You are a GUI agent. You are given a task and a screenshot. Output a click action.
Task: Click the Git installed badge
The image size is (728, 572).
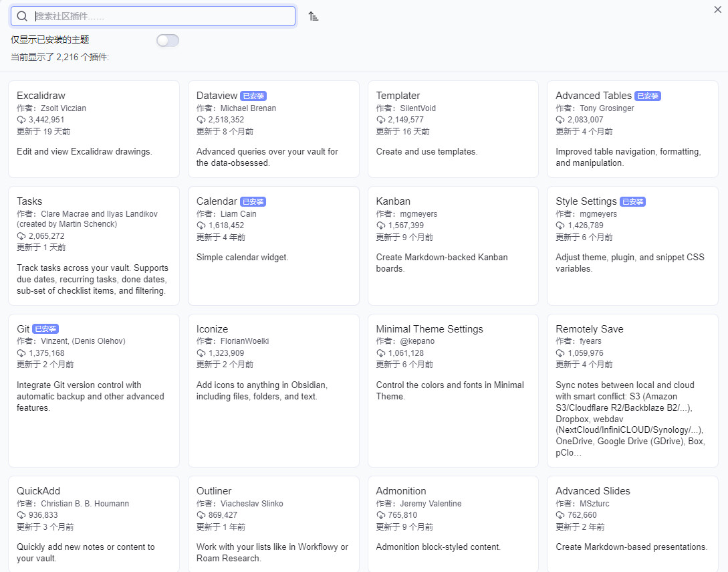(x=45, y=329)
